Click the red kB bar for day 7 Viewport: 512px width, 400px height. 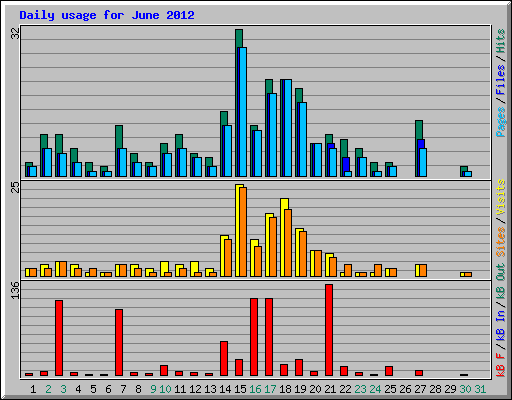119,343
